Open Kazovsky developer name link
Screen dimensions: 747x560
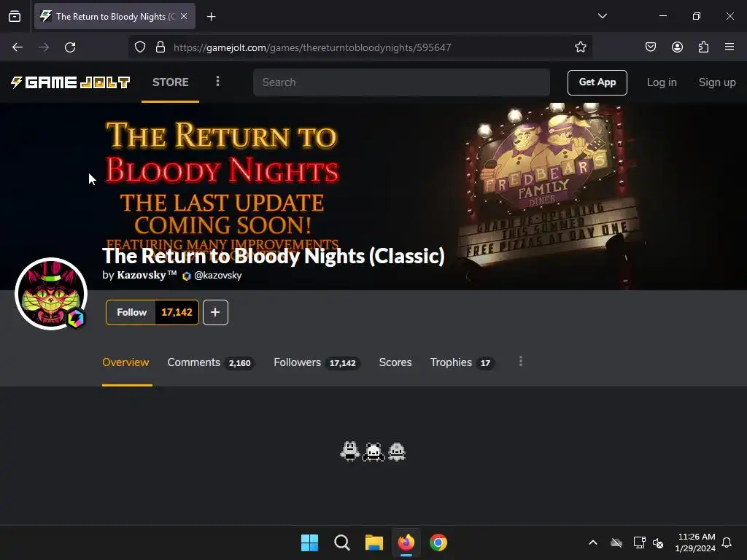tap(147, 275)
